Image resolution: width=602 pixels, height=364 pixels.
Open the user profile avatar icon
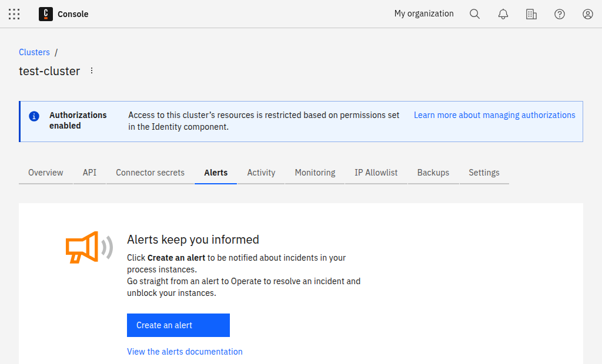coord(588,14)
